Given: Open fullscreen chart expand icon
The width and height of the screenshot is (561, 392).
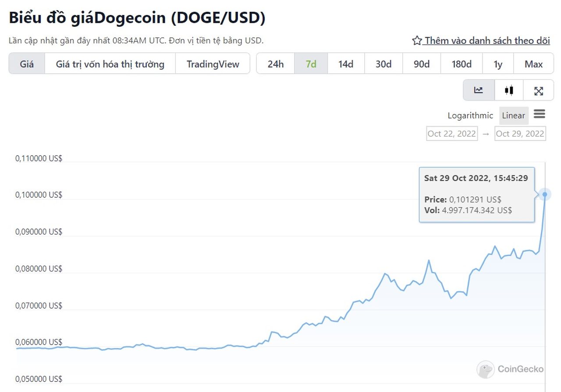Looking at the screenshot, I should click(x=539, y=91).
